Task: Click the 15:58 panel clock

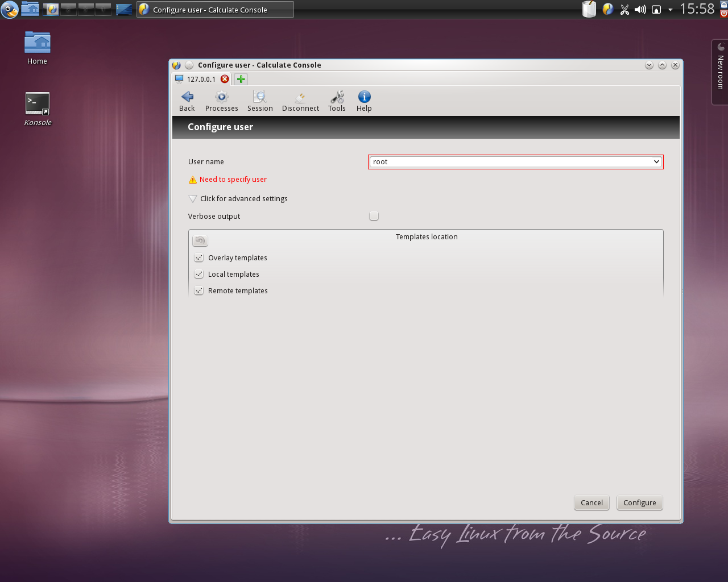Action: pyautogui.click(x=697, y=9)
